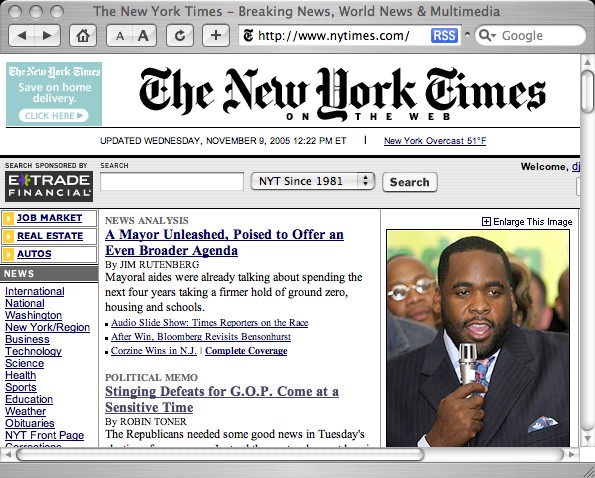Click the photo of man with microphone

(478, 338)
